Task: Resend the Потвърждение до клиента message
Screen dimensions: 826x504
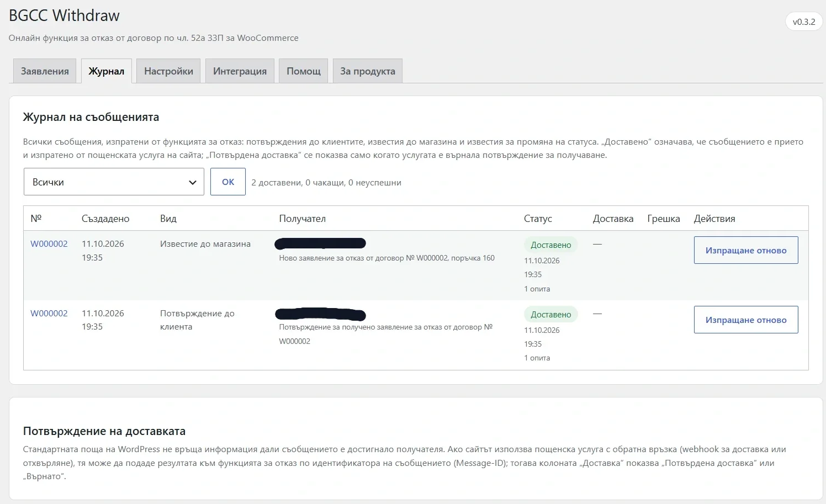Action: point(746,320)
